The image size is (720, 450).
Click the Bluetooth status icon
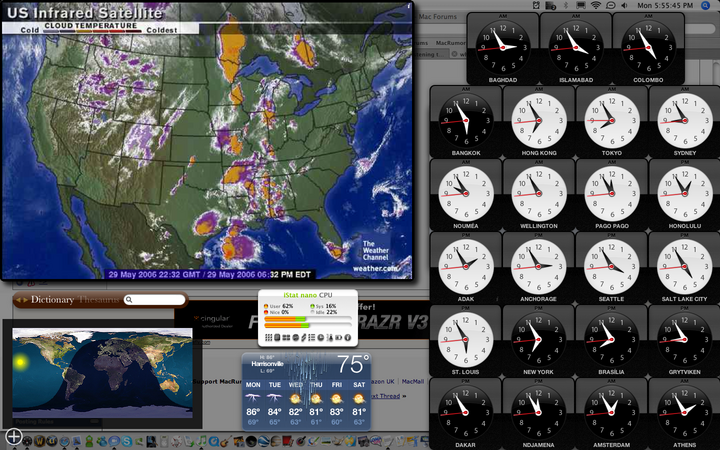[566, 5]
